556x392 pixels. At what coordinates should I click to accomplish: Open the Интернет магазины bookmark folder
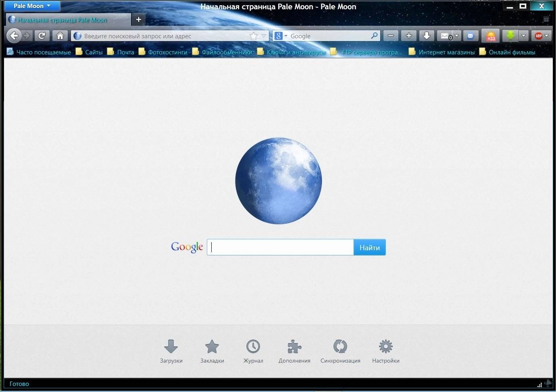click(442, 52)
